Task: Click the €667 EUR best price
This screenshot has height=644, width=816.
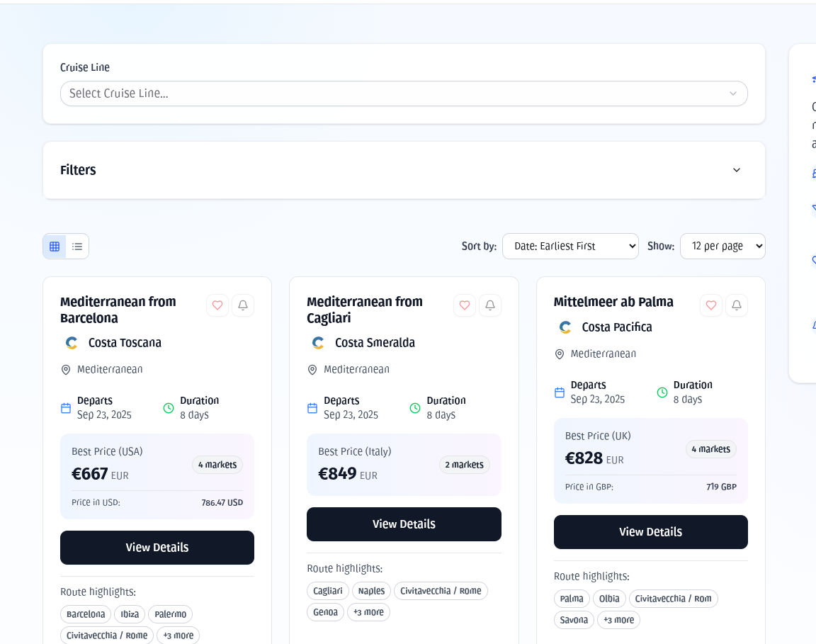Action: pyautogui.click(x=100, y=474)
